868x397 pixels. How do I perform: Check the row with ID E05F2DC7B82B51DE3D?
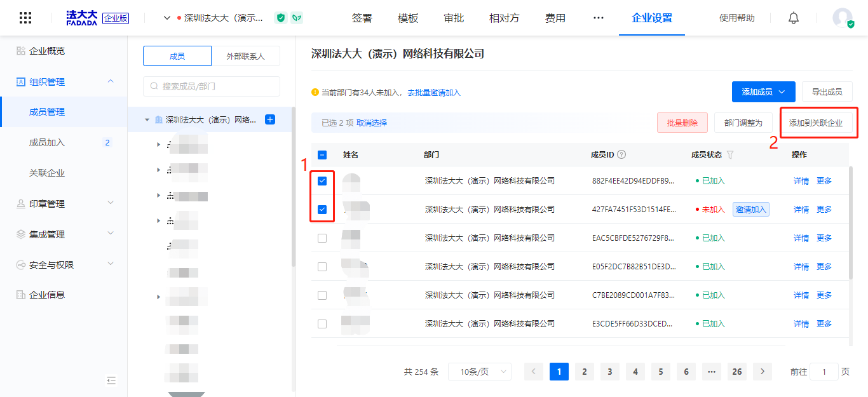(x=322, y=267)
